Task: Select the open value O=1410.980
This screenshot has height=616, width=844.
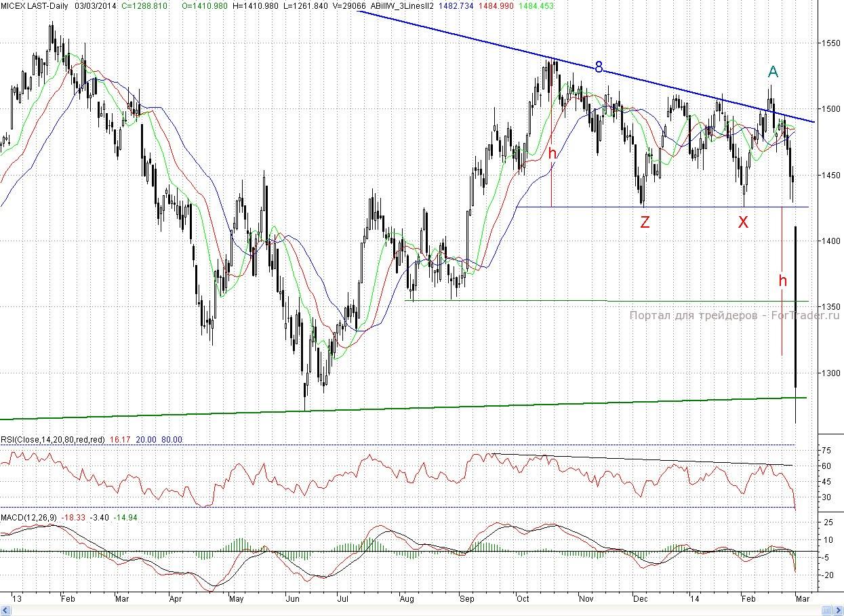Action: 206,5
